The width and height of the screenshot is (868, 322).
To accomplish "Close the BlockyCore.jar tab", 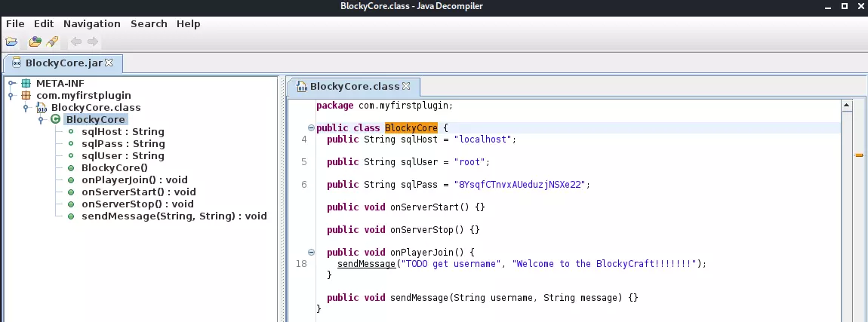I will coord(109,63).
